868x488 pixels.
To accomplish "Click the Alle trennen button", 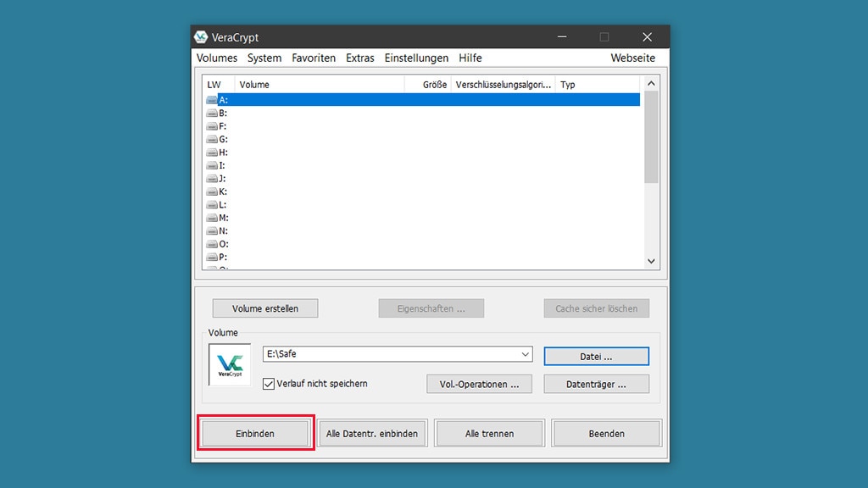I will pyautogui.click(x=489, y=433).
